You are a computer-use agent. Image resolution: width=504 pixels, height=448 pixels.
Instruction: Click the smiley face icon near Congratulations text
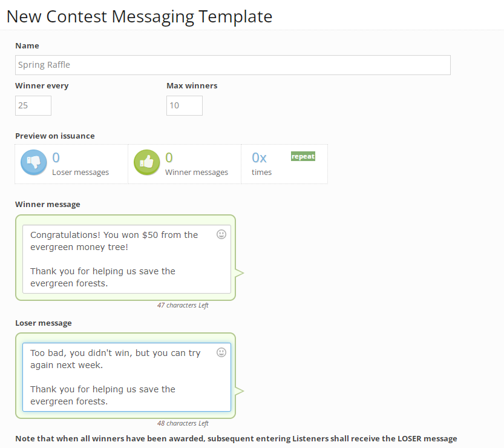(x=221, y=234)
